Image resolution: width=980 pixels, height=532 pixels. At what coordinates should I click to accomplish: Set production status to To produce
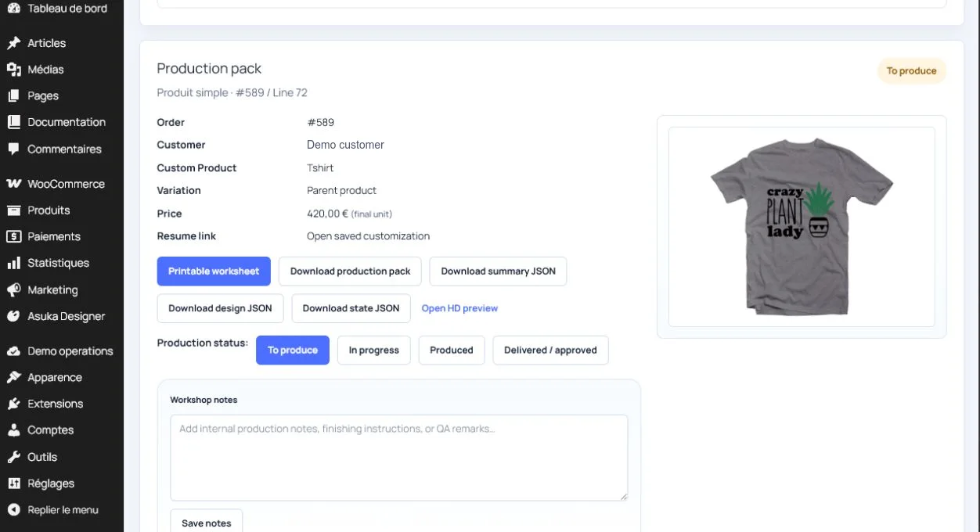pyautogui.click(x=293, y=350)
